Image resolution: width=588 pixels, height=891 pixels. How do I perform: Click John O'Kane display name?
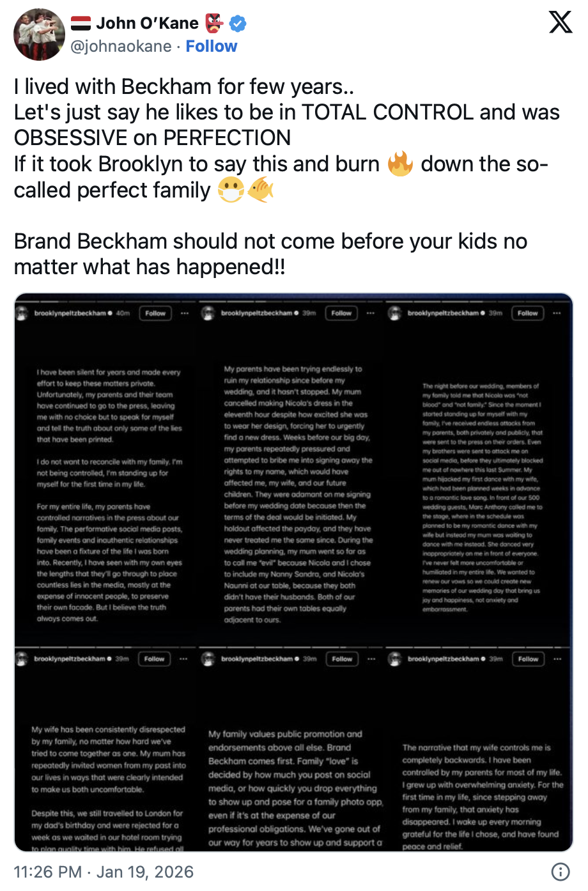[147, 24]
